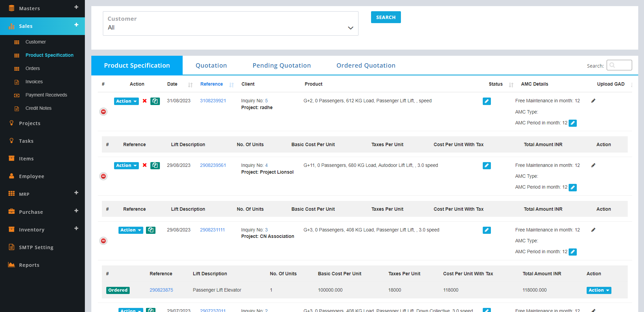Switch to the Ordered Quotation tab
644x312 pixels.
[x=366, y=66]
